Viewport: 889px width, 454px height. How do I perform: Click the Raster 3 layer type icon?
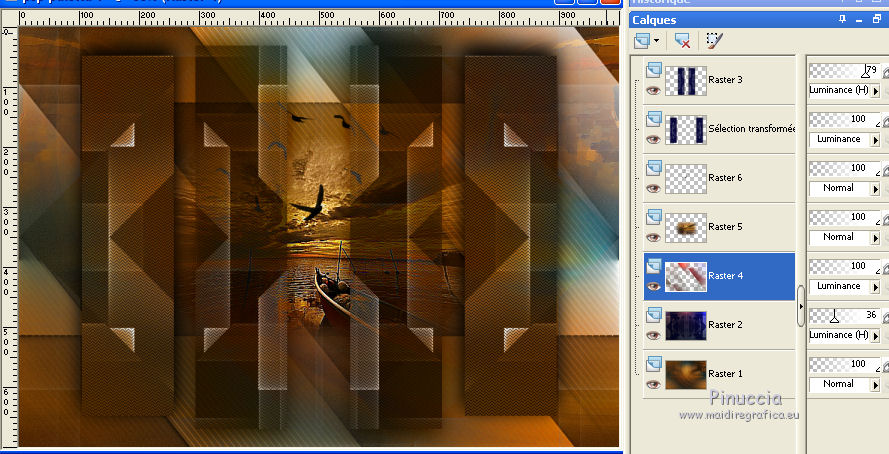point(654,69)
